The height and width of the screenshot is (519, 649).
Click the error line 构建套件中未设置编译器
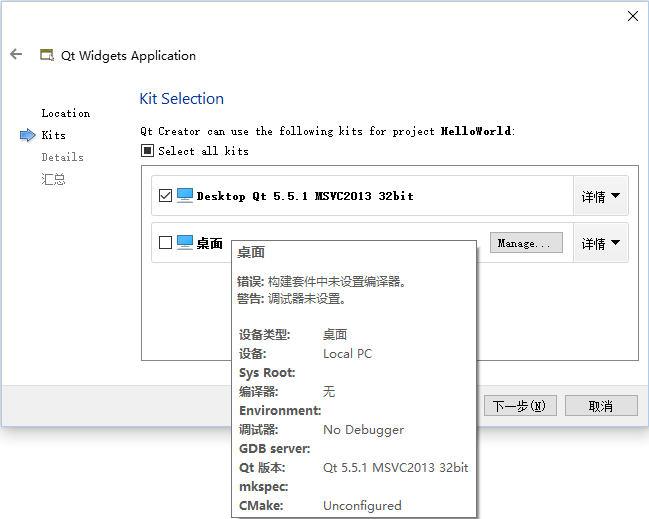click(x=321, y=282)
